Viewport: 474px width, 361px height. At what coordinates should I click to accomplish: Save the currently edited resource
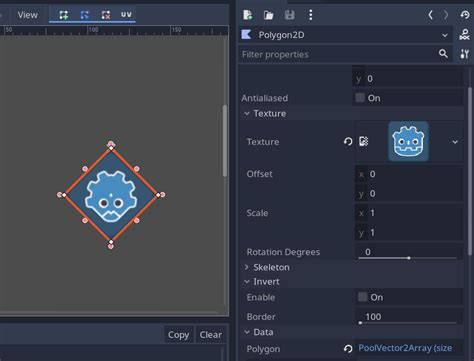point(289,15)
